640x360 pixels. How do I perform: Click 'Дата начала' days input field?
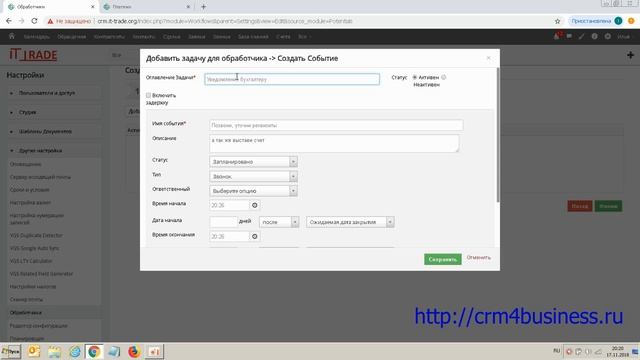223,222
